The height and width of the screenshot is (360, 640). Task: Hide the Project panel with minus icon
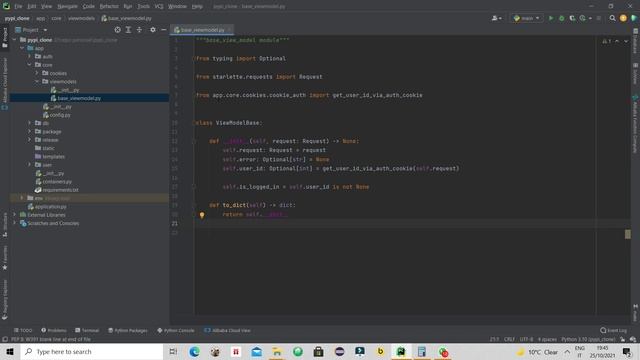coord(164,30)
